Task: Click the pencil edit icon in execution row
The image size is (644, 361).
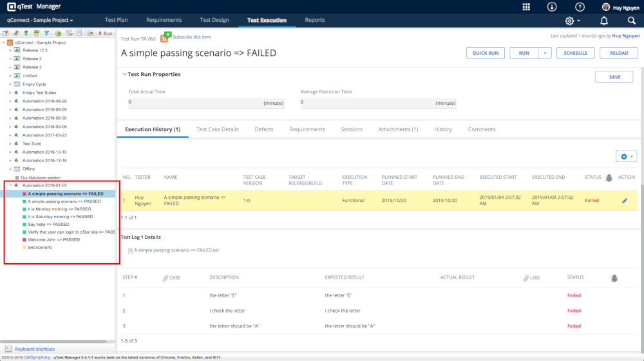Action: tap(624, 201)
